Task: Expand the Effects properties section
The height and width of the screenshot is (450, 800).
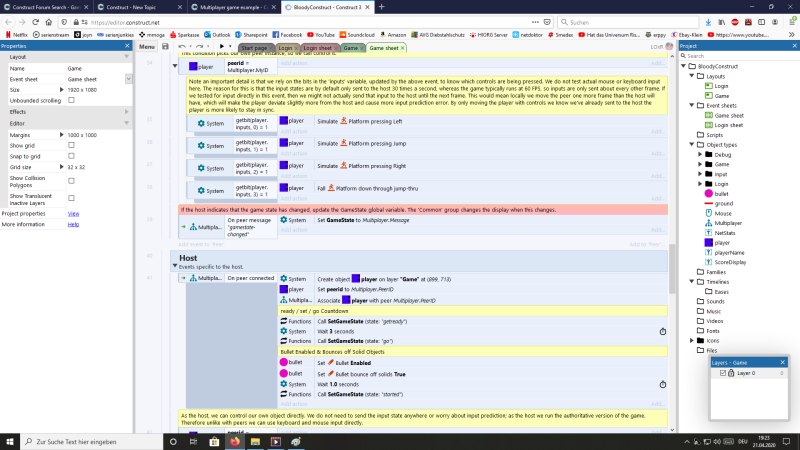Action: [127, 112]
